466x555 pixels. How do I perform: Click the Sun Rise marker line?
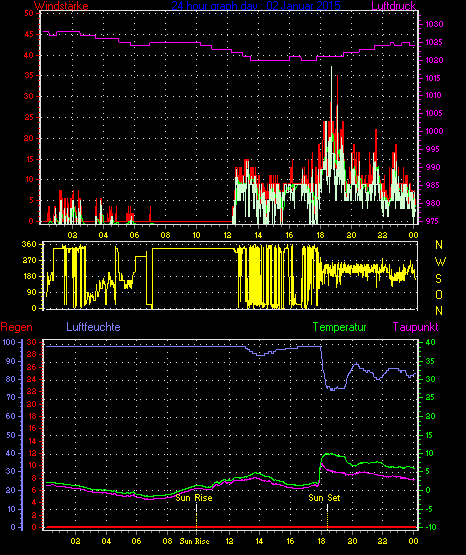click(x=196, y=516)
